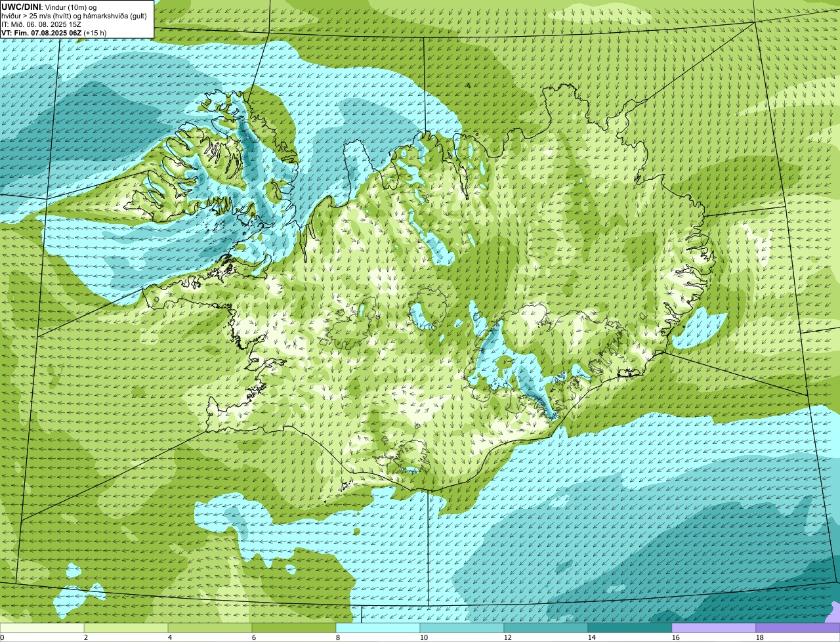Click the 8–10 m/s pale cyan legend swatch

tap(378, 628)
